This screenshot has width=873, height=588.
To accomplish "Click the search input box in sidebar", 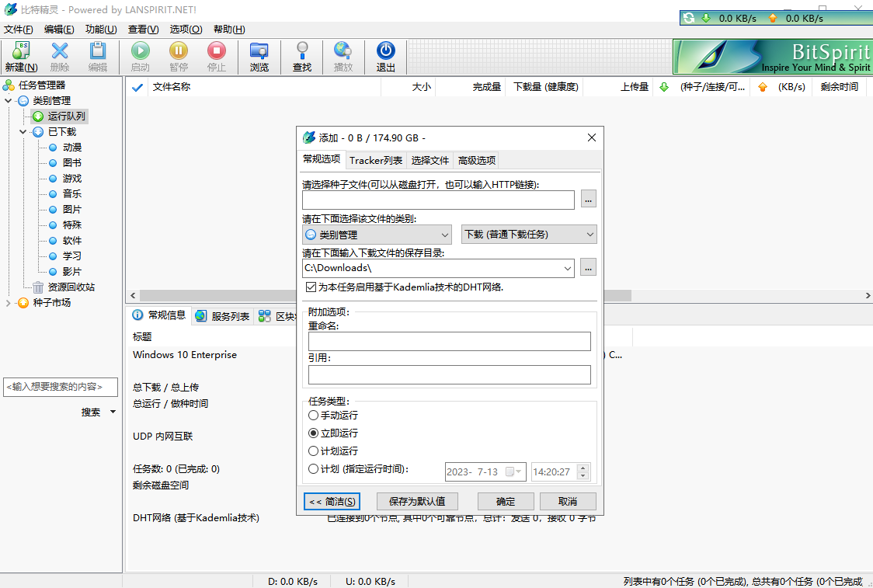I will click(61, 386).
